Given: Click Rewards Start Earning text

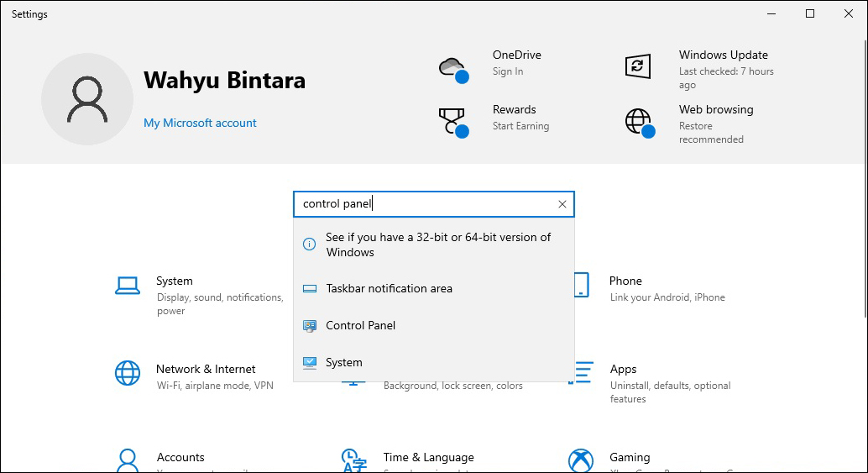Looking at the screenshot, I should tap(520, 126).
